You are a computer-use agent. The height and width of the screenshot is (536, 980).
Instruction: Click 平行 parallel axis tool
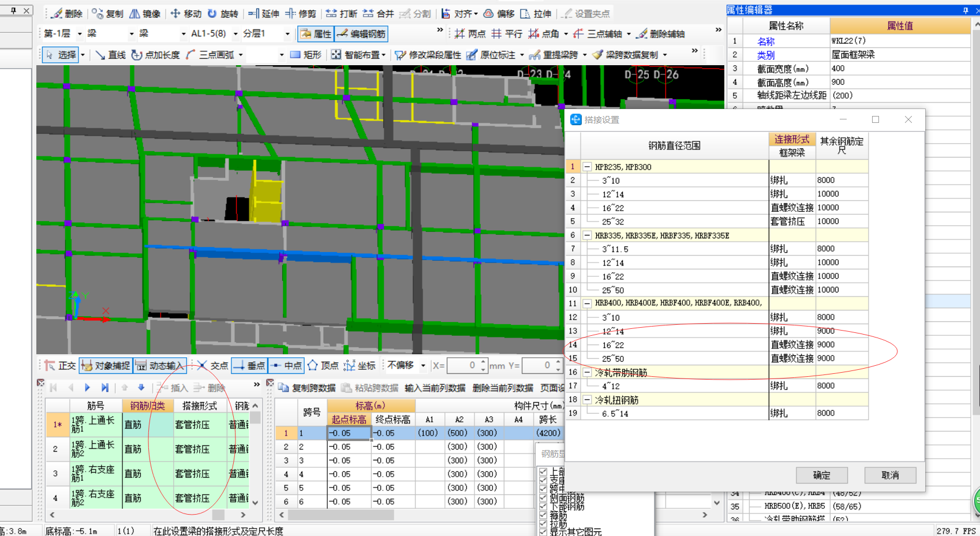pos(507,34)
